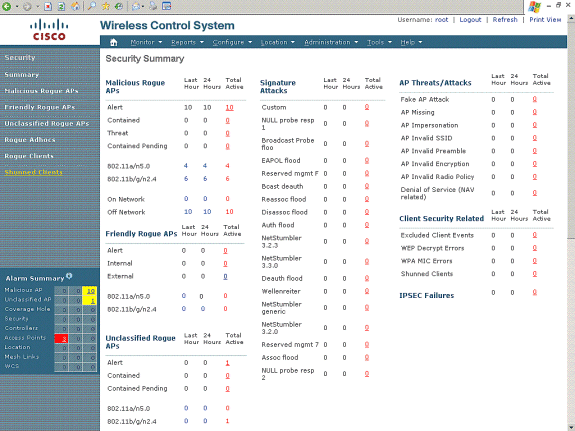Click the browser Home house icon

tap(75, 6)
